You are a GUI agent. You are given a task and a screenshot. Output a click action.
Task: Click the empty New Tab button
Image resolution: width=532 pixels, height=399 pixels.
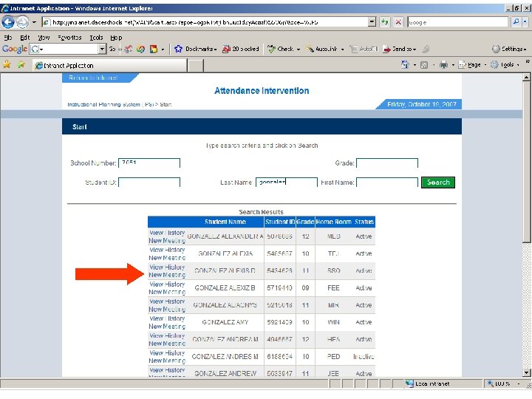coord(196,66)
